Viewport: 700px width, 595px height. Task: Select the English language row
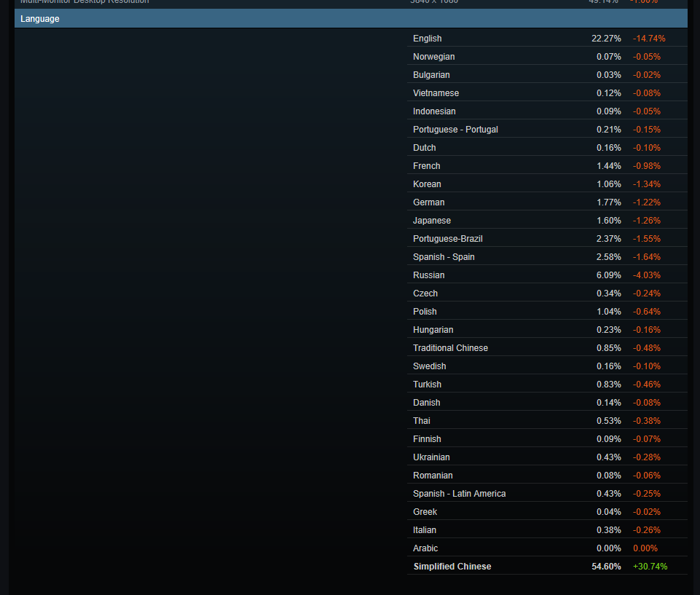coord(547,39)
